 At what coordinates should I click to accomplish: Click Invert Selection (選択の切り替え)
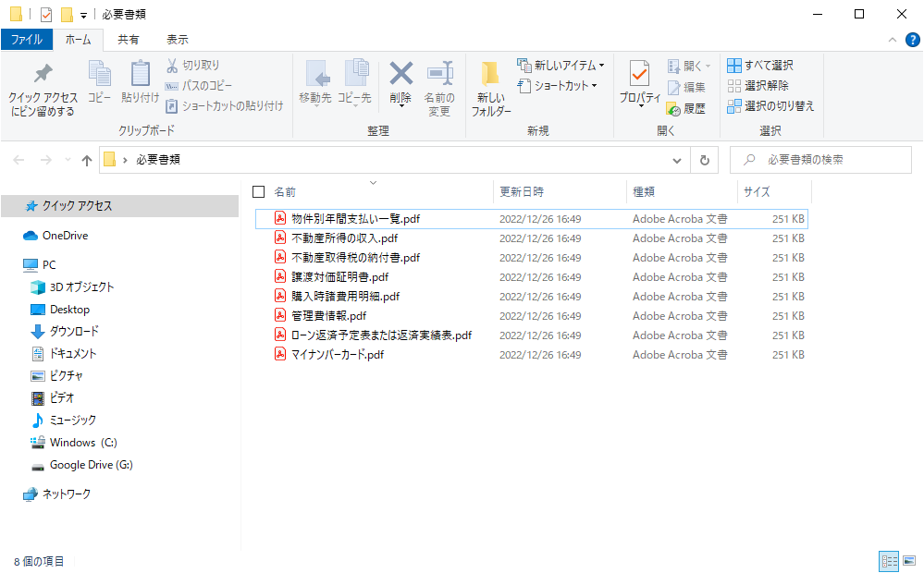(x=770, y=106)
